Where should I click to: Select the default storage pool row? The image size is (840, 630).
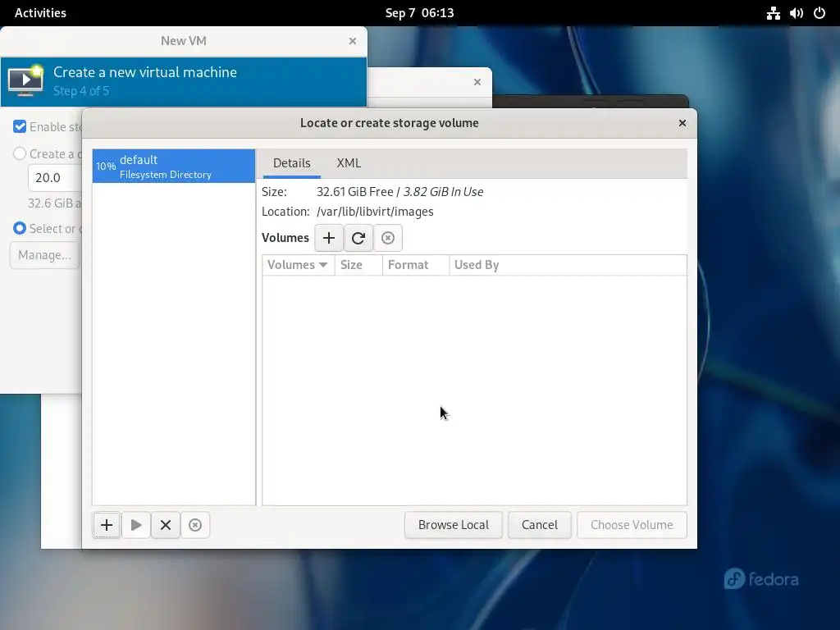(174, 166)
